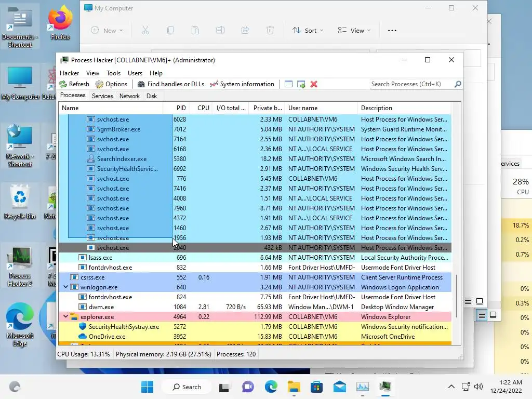Click the OneDrive.exe cloud icon
This screenshot has width=532, height=399.
point(83,336)
